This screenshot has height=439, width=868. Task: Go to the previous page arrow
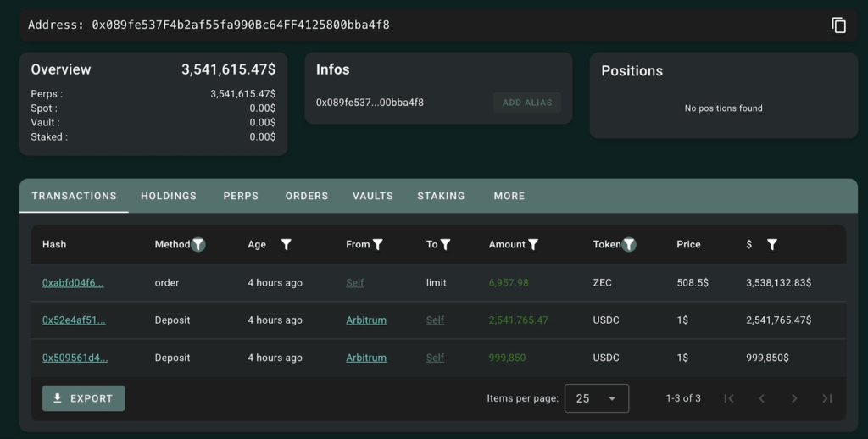tap(761, 398)
